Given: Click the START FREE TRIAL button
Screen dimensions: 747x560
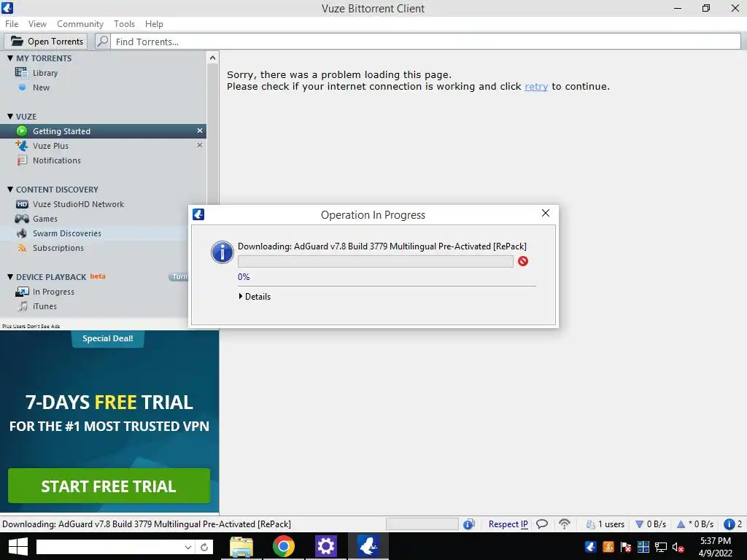Looking at the screenshot, I should click(x=109, y=486).
